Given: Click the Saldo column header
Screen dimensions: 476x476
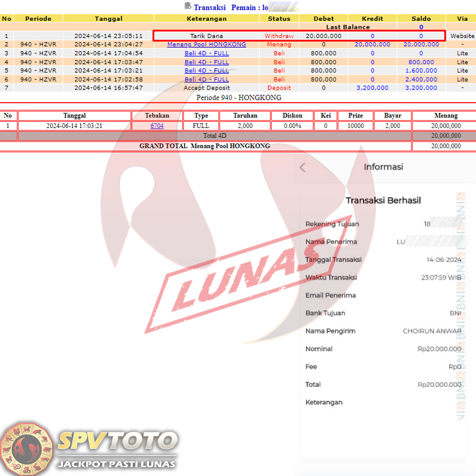Looking at the screenshot, I should click(421, 19).
